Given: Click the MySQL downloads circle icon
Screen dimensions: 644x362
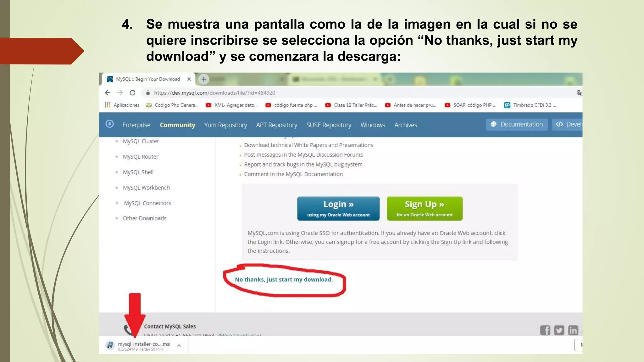Looking at the screenshot, I should tap(109, 124).
